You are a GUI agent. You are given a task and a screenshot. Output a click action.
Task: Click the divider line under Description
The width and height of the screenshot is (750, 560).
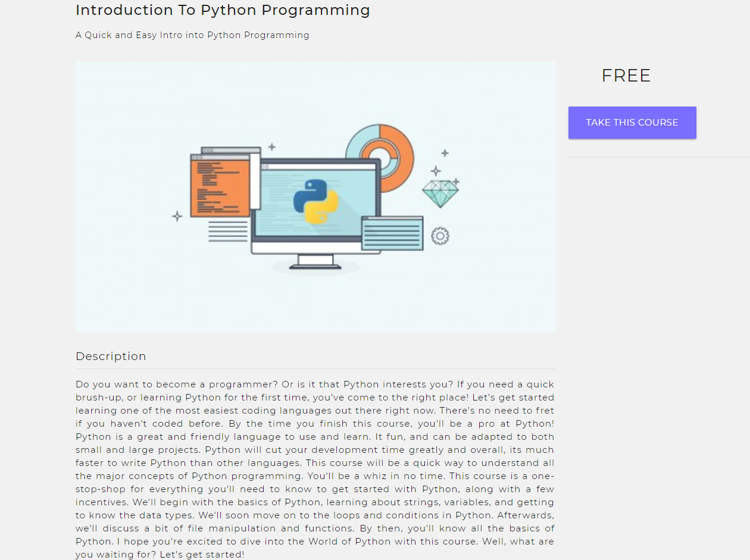(x=315, y=369)
